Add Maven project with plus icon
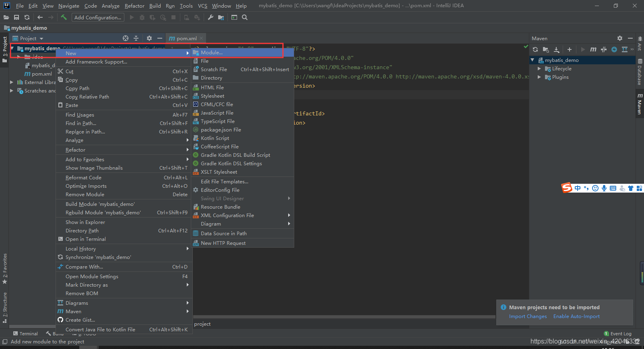The image size is (644, 349). (x=570, y=49)
